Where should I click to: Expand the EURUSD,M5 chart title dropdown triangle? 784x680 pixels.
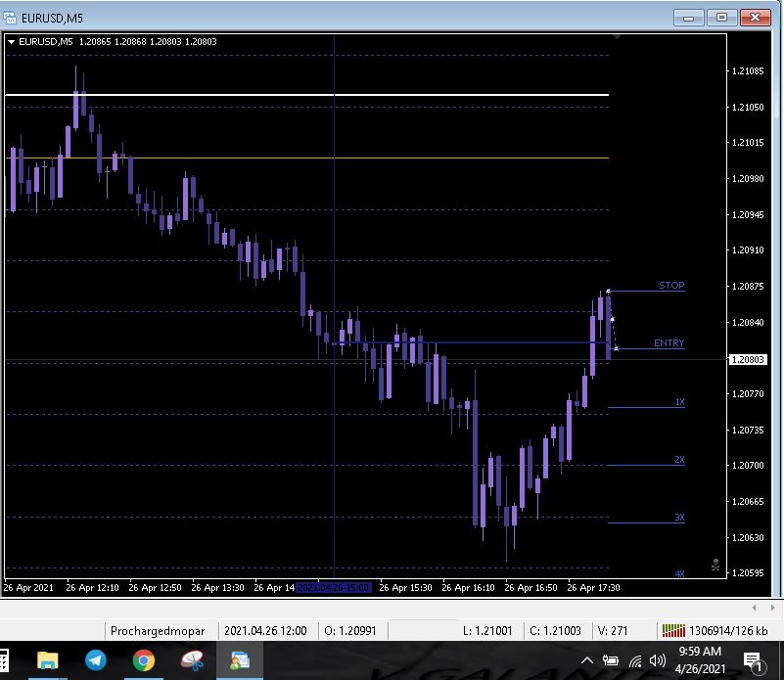(x=11, y=42)
